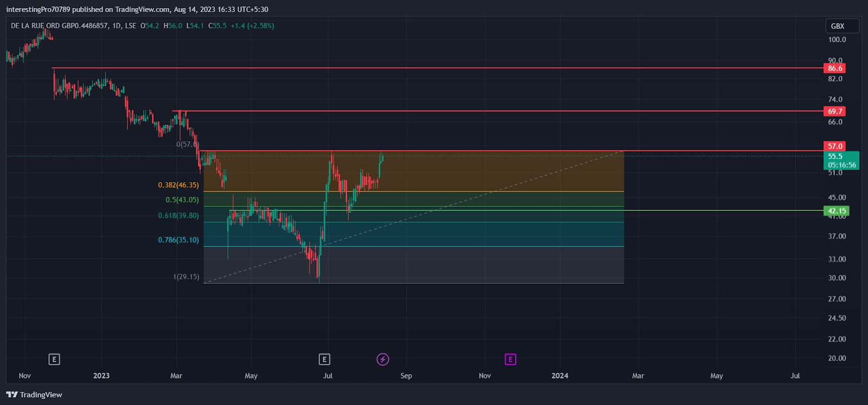The height and width of the screenshot is (405, 868).
Task: Click the Nov label before 2024
Action: coord(485,376)
